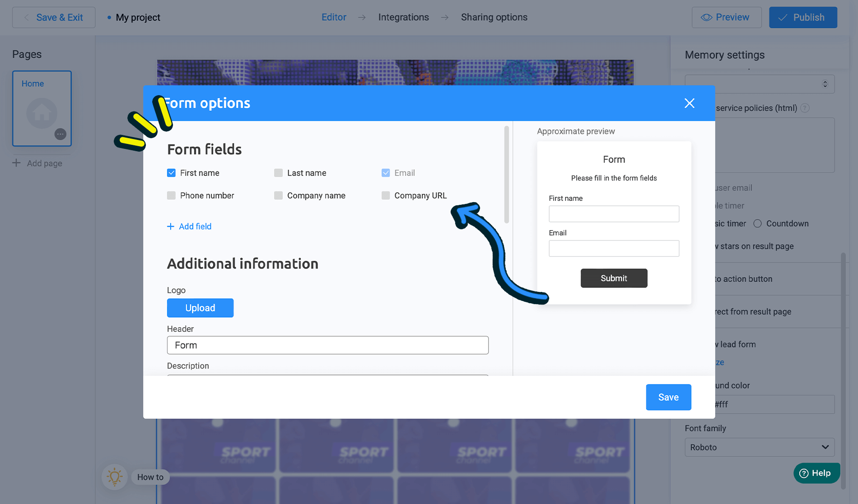Click the lightbulb tips icon
Image resolution: width=858 pixels, height=504 pixels.
[x=114, y=477]
